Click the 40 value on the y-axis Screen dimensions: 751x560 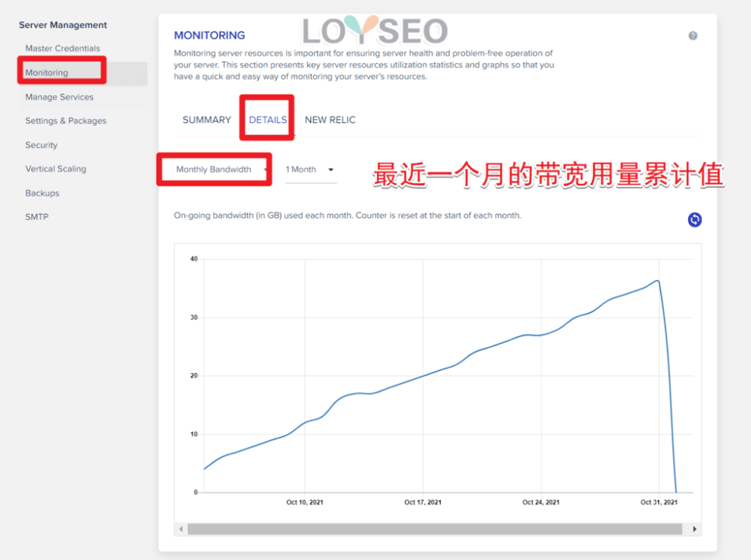[x=194, y=259]
